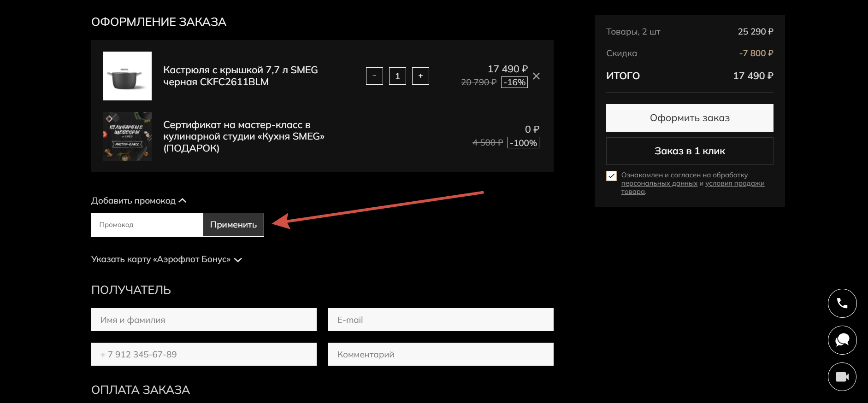Open 'Сертификат на мастер-класс' product title

pyautogui.click(x=244, y=136)
